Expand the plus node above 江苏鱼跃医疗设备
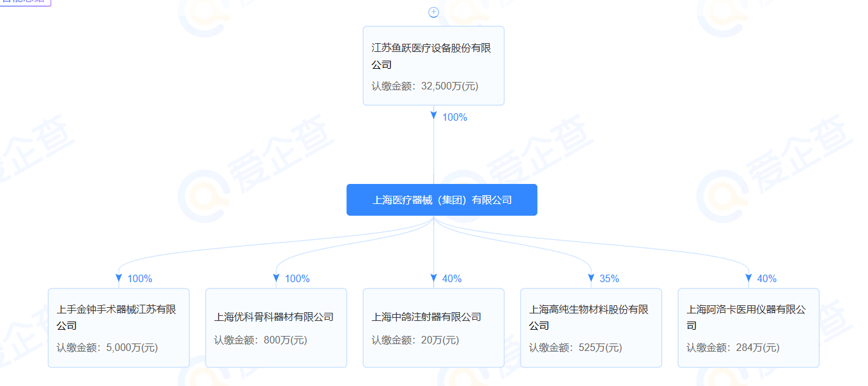Screen dimensions: 868x386 tap(434, 12)
